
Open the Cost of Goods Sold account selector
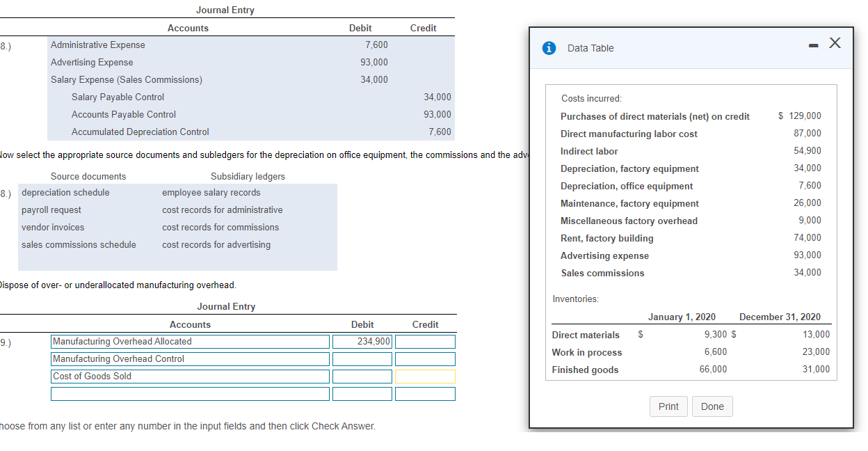(190, 376)
